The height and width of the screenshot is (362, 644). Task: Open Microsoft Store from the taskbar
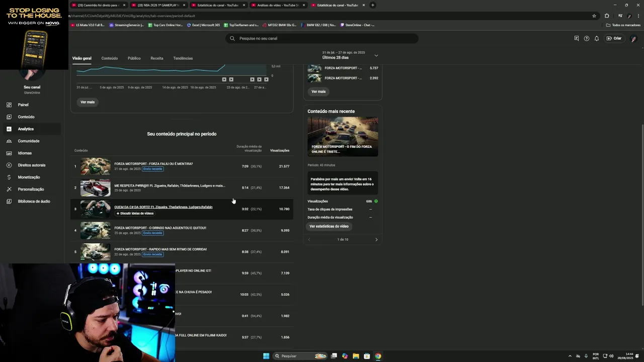[x=367, y=356]
